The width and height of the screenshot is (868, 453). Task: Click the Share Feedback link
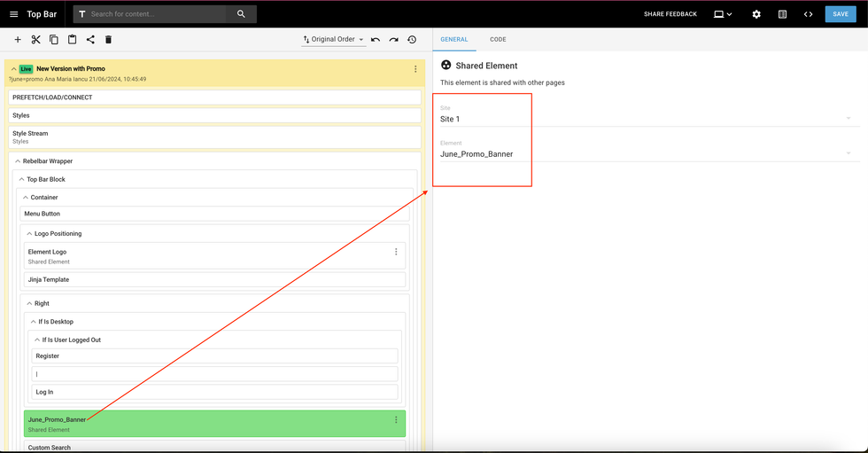(x=670, y=14)
